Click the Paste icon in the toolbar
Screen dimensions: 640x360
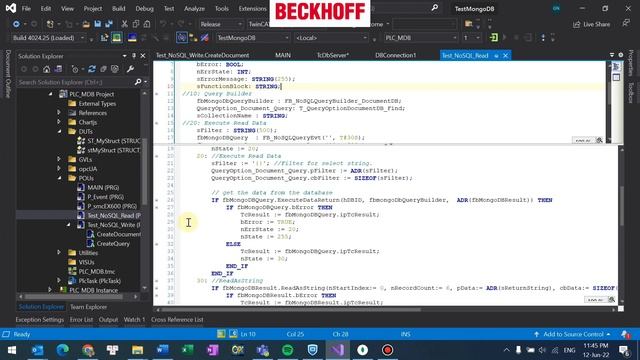(x=147, y=24)
